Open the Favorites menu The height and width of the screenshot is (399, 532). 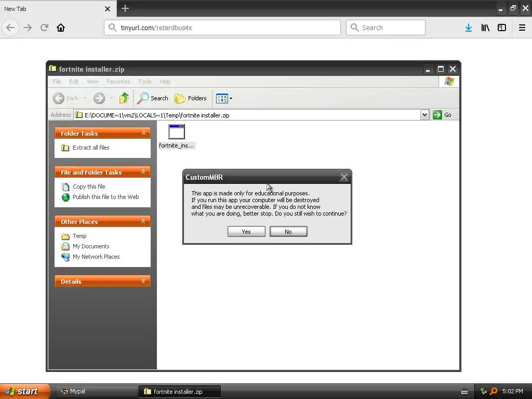pyautogui.click(x=118, y=82)
